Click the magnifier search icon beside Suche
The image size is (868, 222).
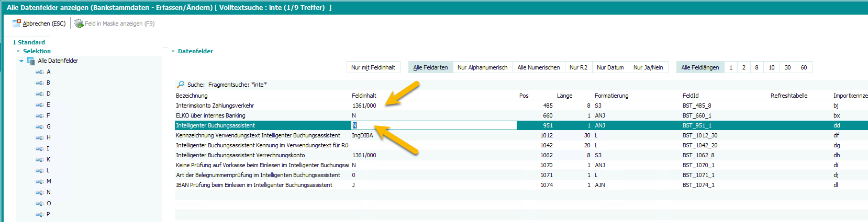pyautogui.click(x=181, y=85)
